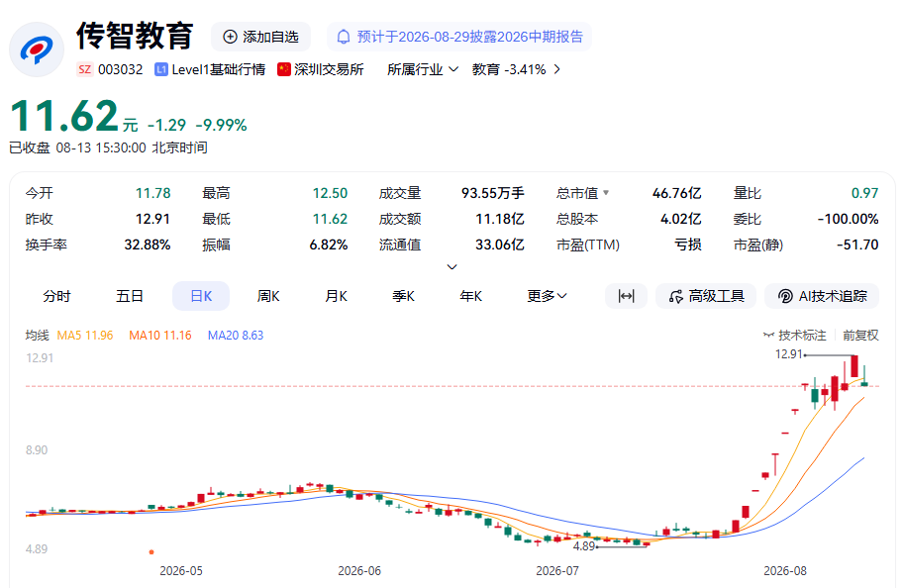Image resolution: width=903 pixels, height=588 pixels.
Task: Click the 均线 label
Action: pyautogui.click(x=38, y=336)
